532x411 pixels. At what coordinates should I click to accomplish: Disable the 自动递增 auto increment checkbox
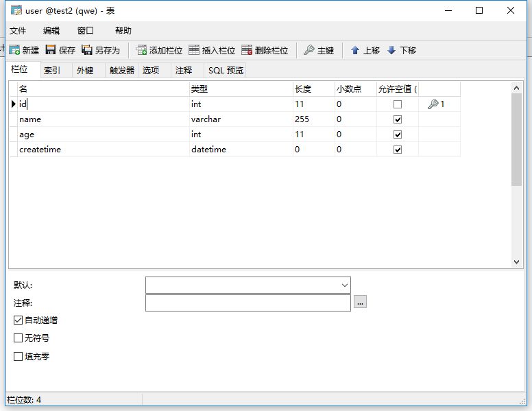pos(19,320)
